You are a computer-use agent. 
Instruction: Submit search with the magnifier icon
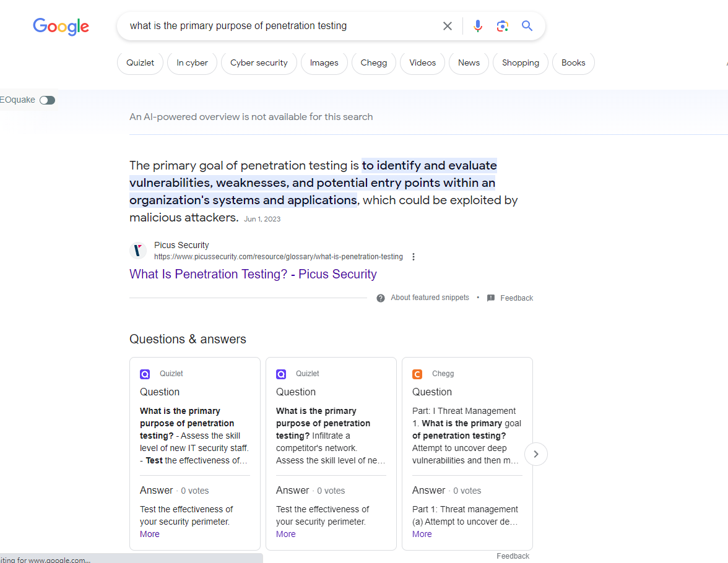[x=526, y=26]
